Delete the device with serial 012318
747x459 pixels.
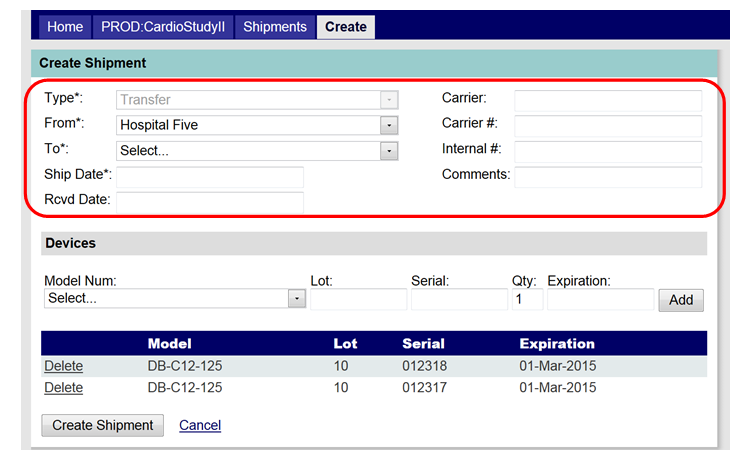point(63,366)
